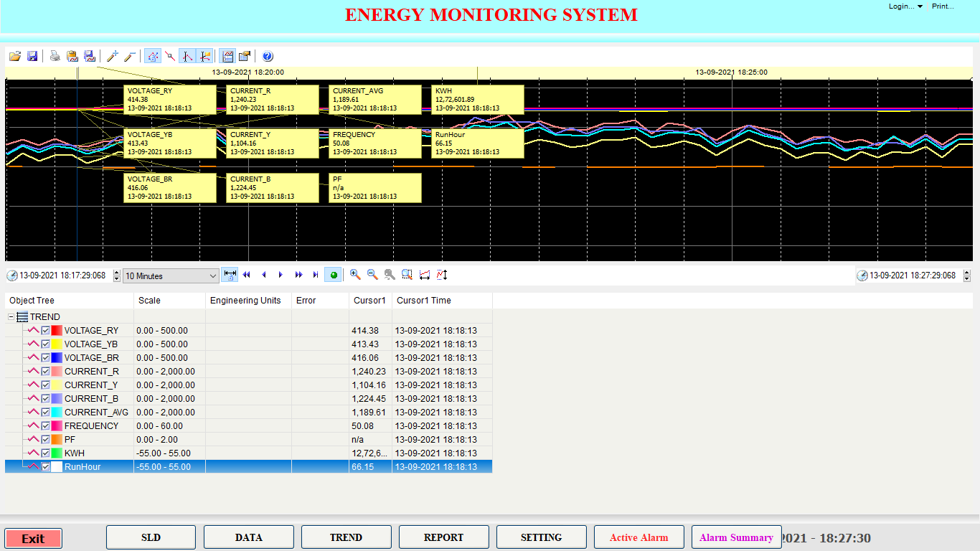Collapse the TREND tree node
The width and height of the screenshot is (980, 551).
pyautogui.click(x=11, y=317)
